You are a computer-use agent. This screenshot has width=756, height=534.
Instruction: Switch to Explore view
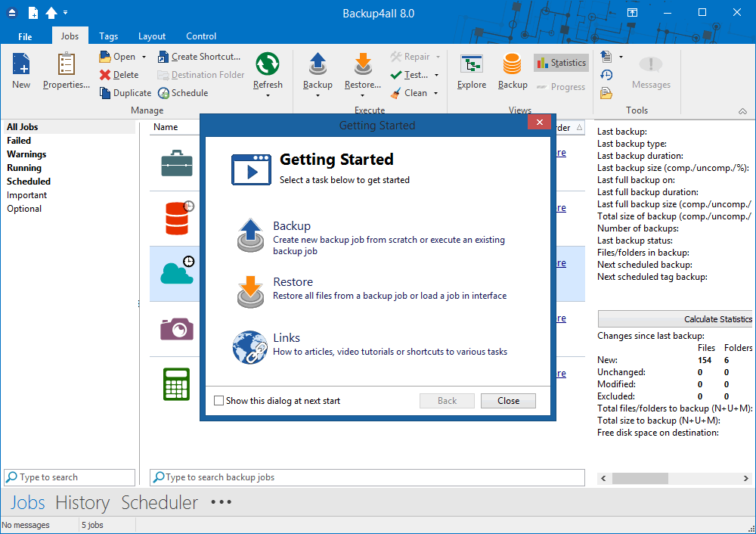coord(472,71)
